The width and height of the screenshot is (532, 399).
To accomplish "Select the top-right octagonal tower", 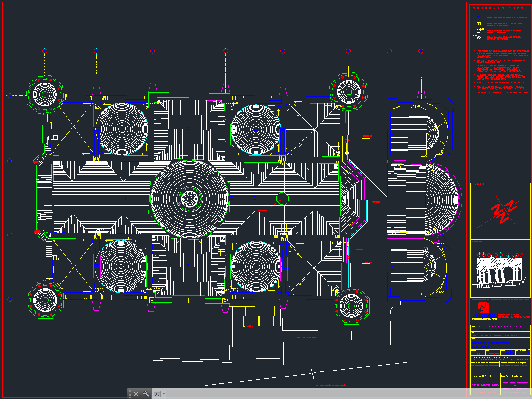I will tap(349, 91).
